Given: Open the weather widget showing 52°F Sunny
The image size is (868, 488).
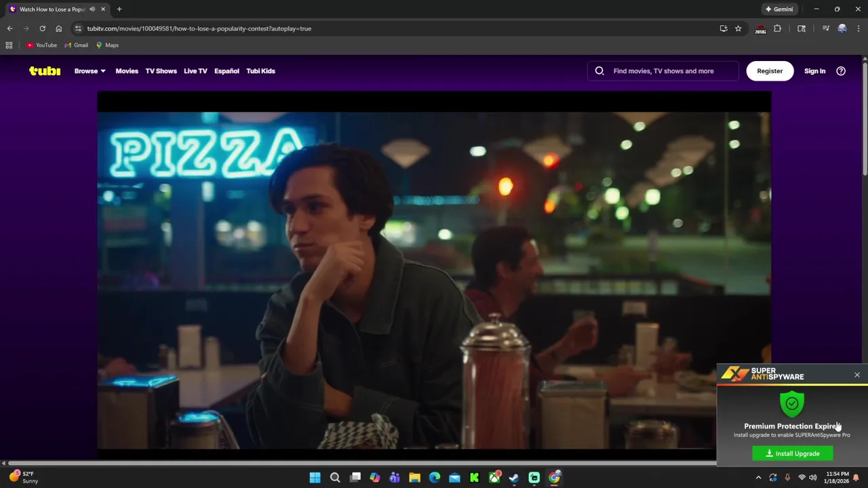Looking at the screenshot, I should coord(24,477).
